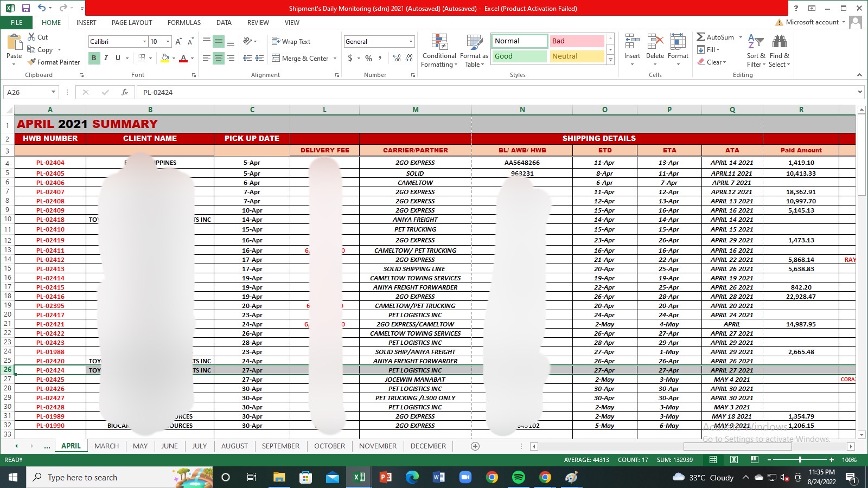Viewport: 868px width, 488px height.
Task: Align text left icon
Action: [x=207, y=58]
